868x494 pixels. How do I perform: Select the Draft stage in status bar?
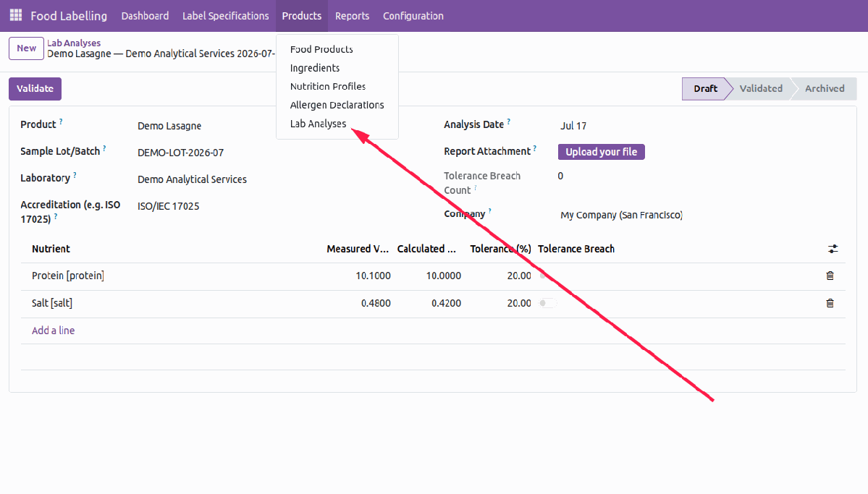coord(705,88)
